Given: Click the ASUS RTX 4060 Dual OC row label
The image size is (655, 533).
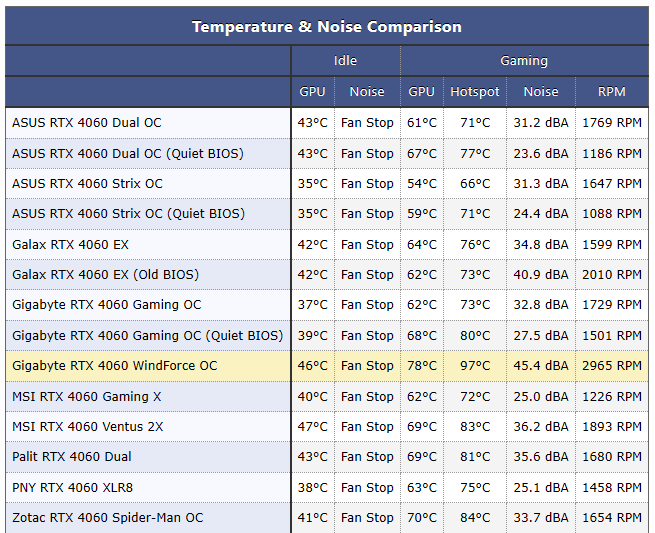Looking at the screenshot, I should click(x=87, y=123).
